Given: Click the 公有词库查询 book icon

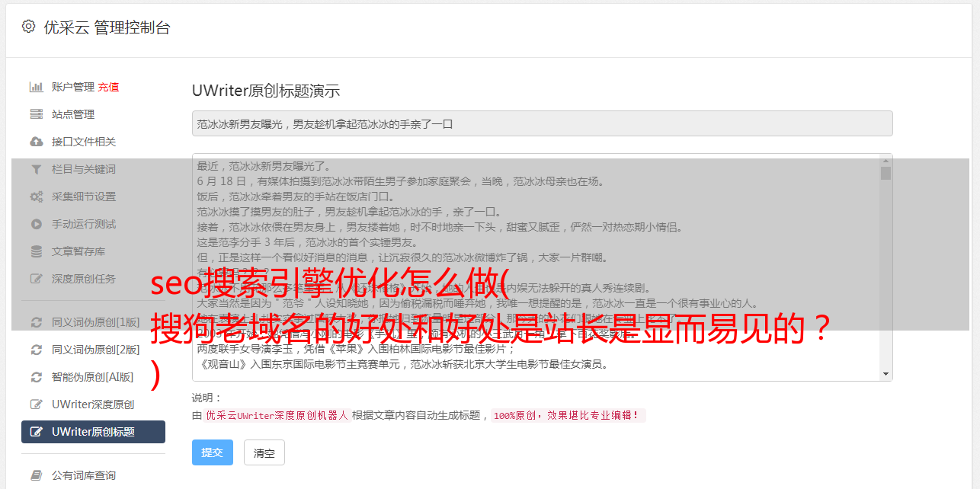Looking at the screenshot, I should click(36, 475).
